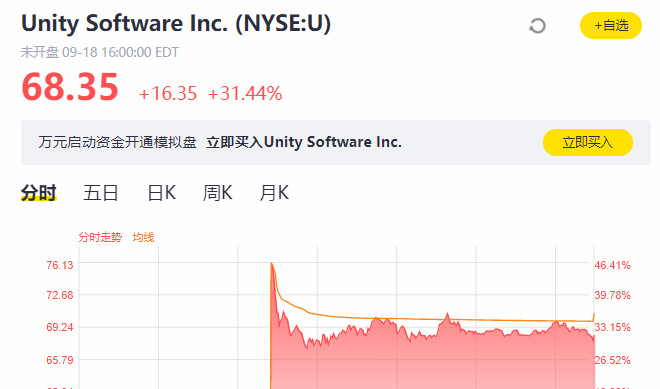Select the 分时 chart tab
Screen dimensions: 660x389
pyautogui.click(x=38, y=193)
